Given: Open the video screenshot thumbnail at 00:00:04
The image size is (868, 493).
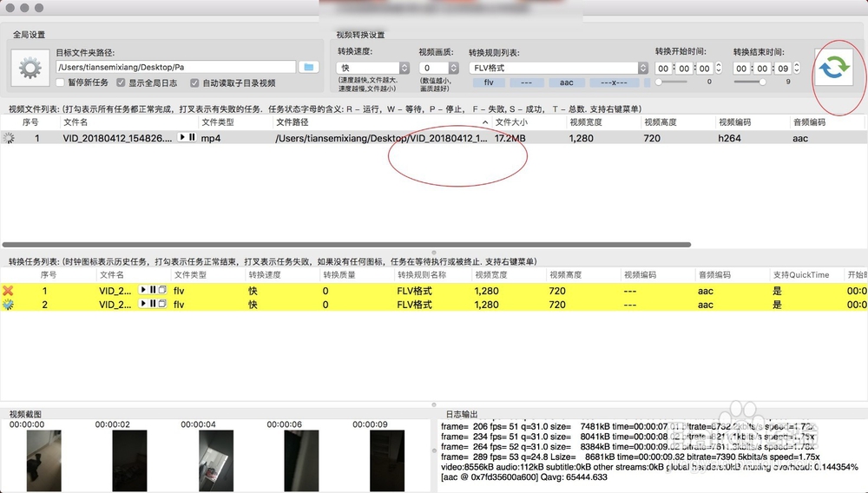Looking at the screenshot, I should tap(216, 460).
